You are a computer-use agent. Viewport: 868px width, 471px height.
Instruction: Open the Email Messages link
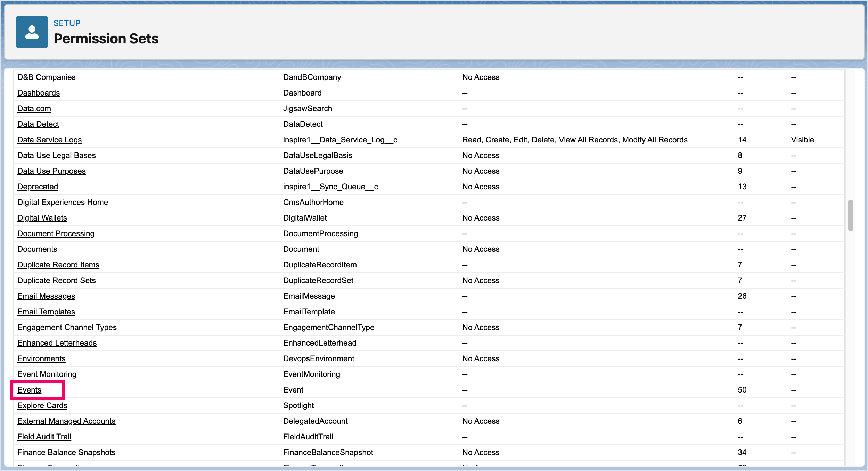[46, 296]
